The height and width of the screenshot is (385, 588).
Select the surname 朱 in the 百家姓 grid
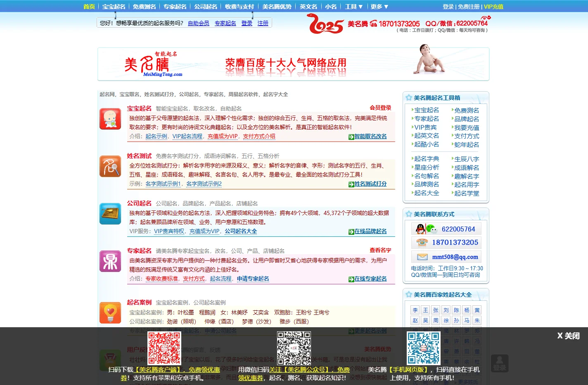tap(477, 320)
